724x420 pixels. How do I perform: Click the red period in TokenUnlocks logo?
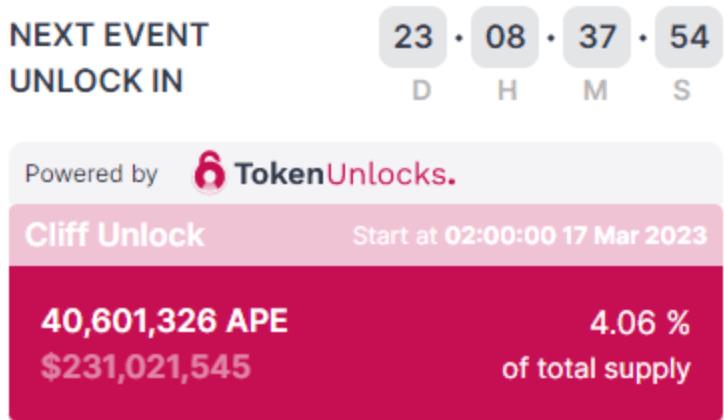coord(452,182)
